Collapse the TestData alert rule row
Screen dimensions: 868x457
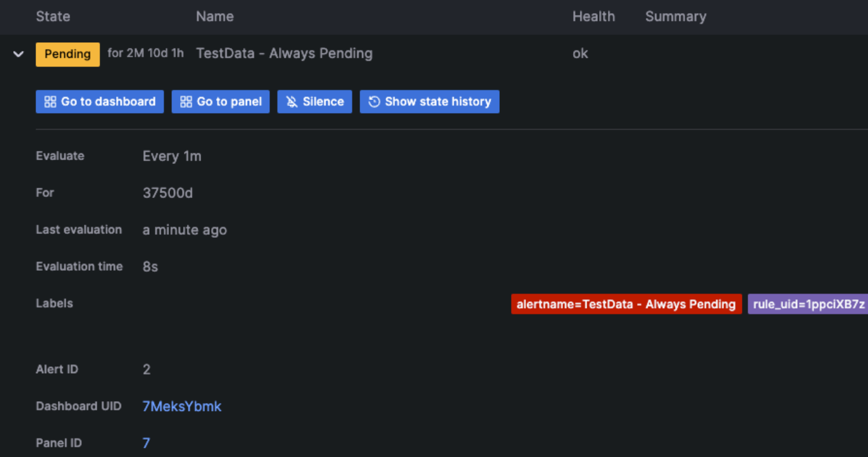(18, 54)
